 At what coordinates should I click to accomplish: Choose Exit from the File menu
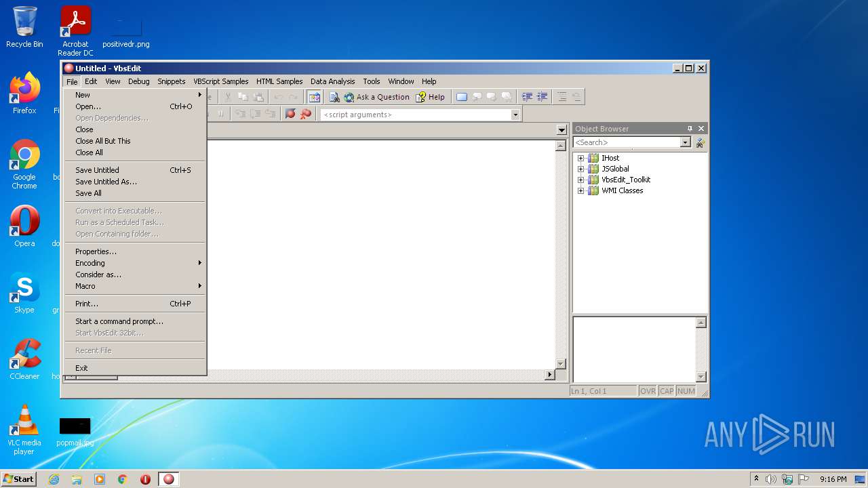(135, 368)
